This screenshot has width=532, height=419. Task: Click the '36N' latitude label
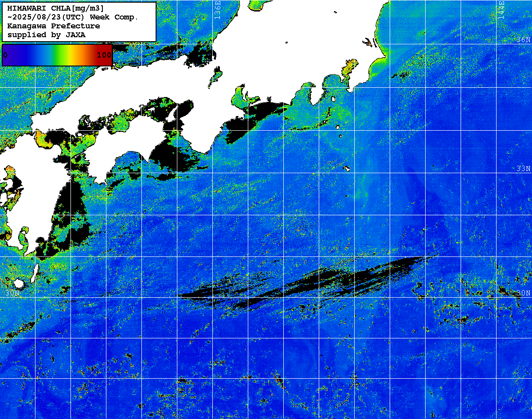(524, 40)
